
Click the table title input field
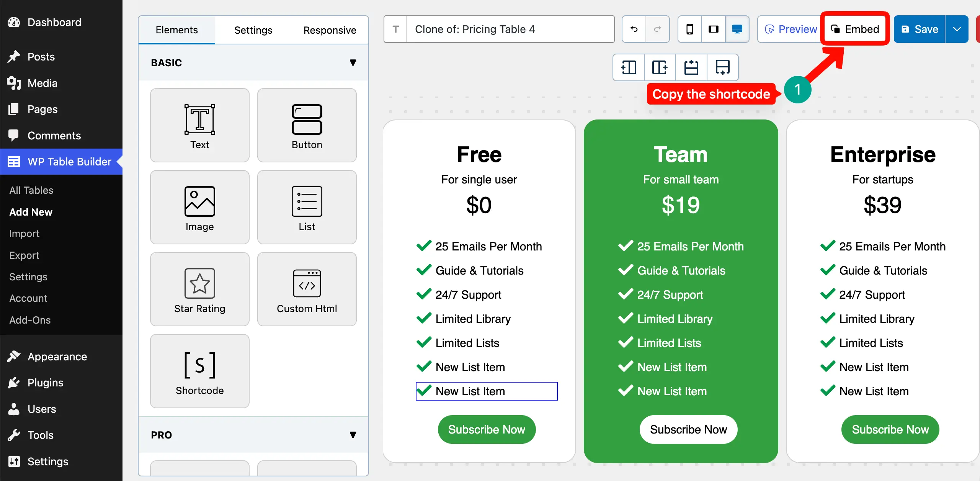[x=510, y=29]
